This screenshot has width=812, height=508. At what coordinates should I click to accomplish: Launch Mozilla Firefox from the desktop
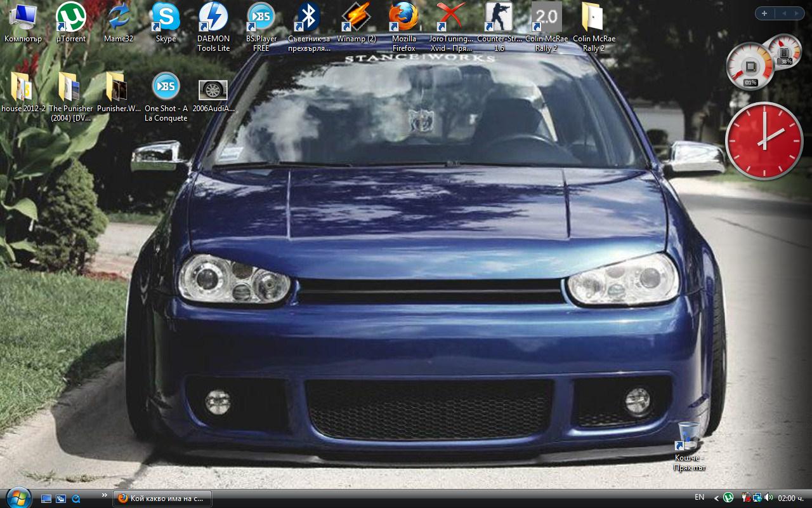(x=403, y=17)
